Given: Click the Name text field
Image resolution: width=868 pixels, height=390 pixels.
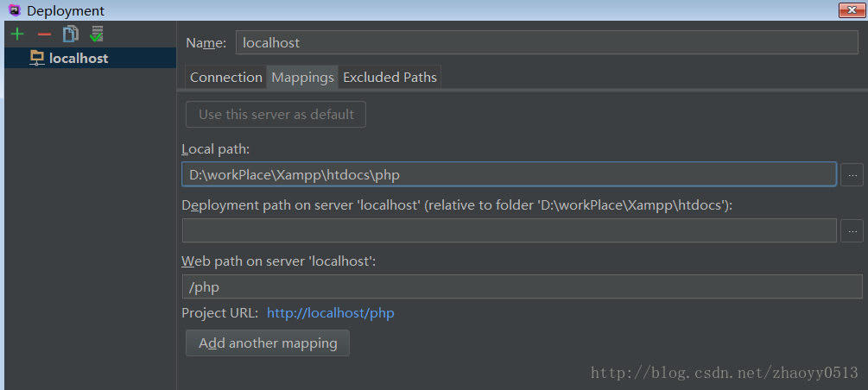Looking at the screenshot, I should [547, 42].
